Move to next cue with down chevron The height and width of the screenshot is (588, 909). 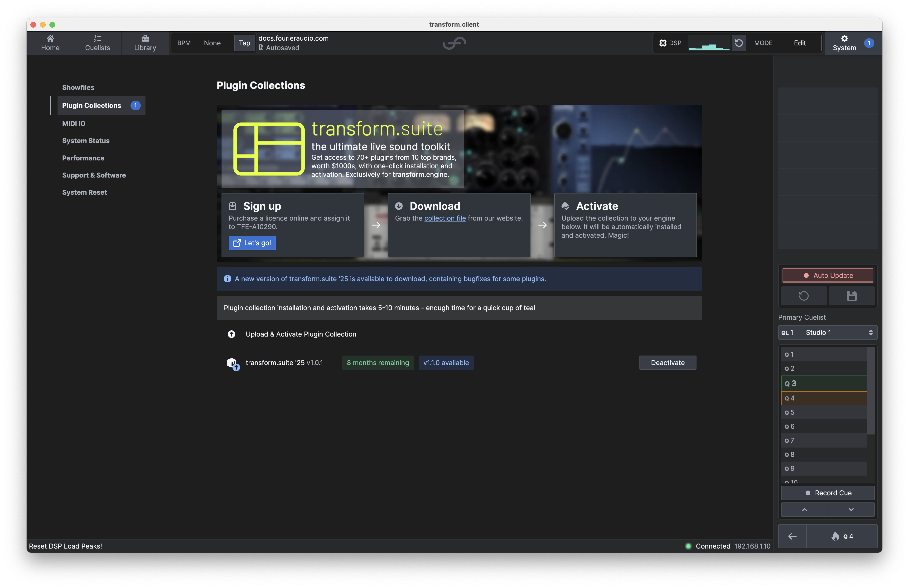click(851, 510)
